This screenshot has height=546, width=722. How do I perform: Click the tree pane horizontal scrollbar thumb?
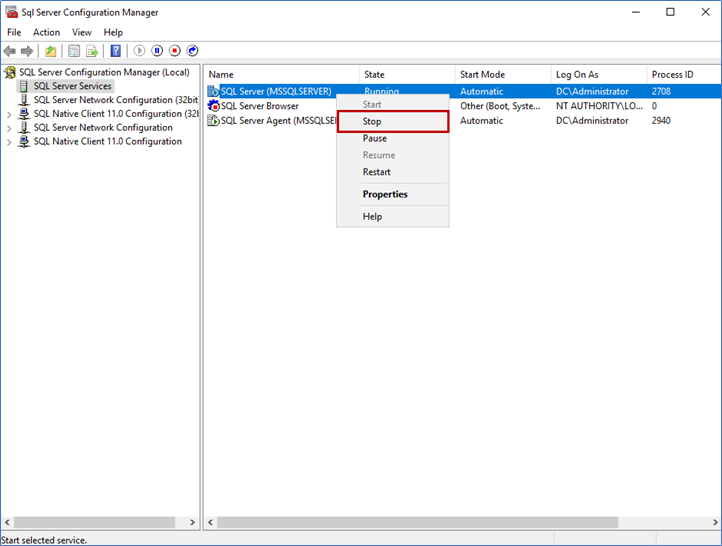[94, 522]
